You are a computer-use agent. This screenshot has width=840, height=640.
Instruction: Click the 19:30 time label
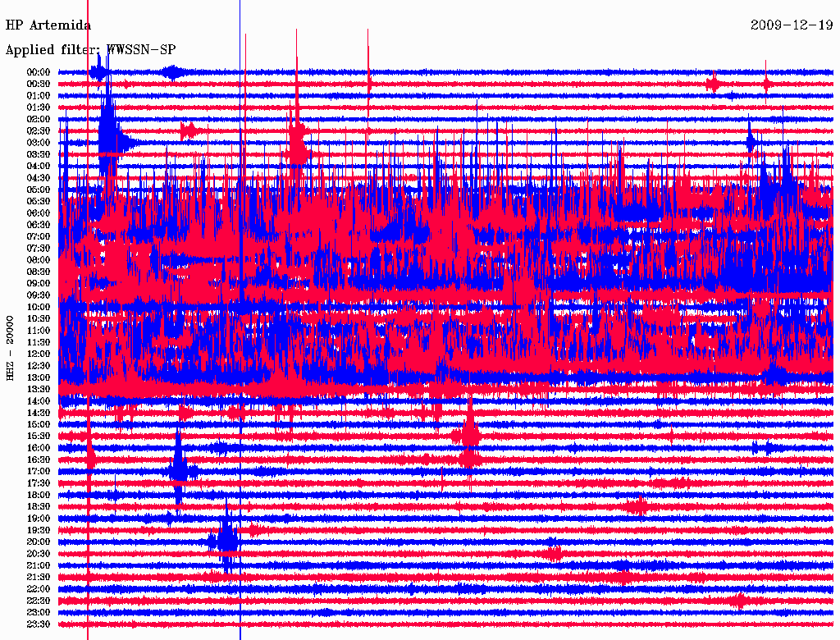(x=39, y=530)
